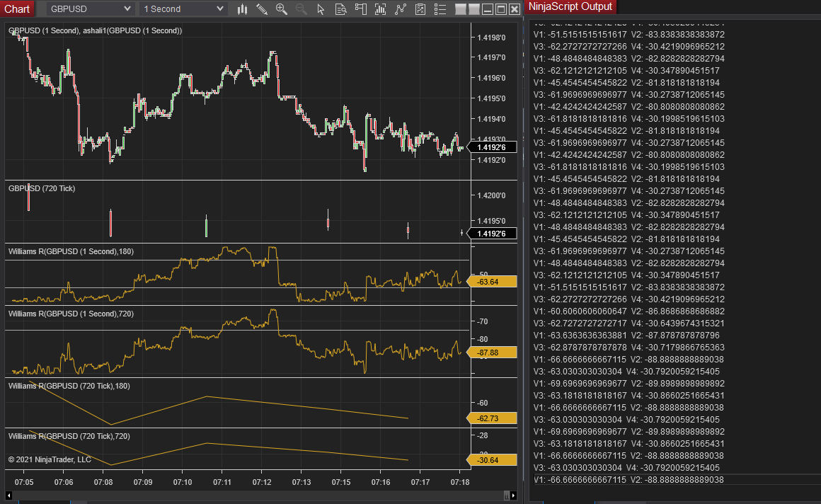Click the -62.73 indicator value marker
This screenshot has height=504, width=821.
492,418
